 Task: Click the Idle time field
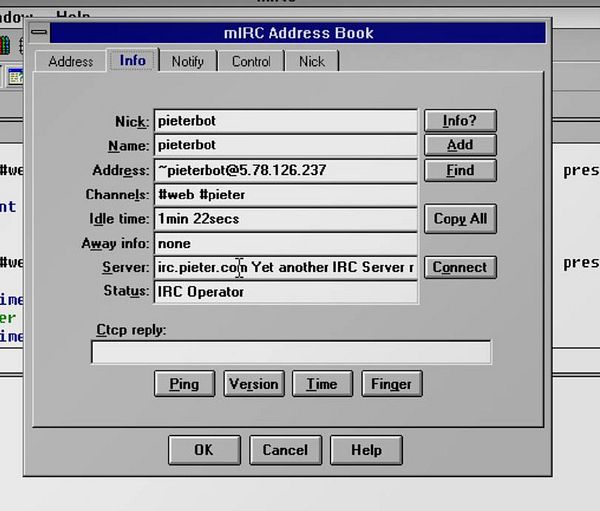(x=286, y=219)
